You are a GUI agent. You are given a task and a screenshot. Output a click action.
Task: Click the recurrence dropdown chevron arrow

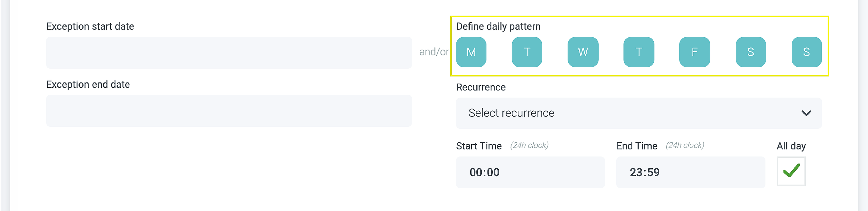(x=806, y=113)
